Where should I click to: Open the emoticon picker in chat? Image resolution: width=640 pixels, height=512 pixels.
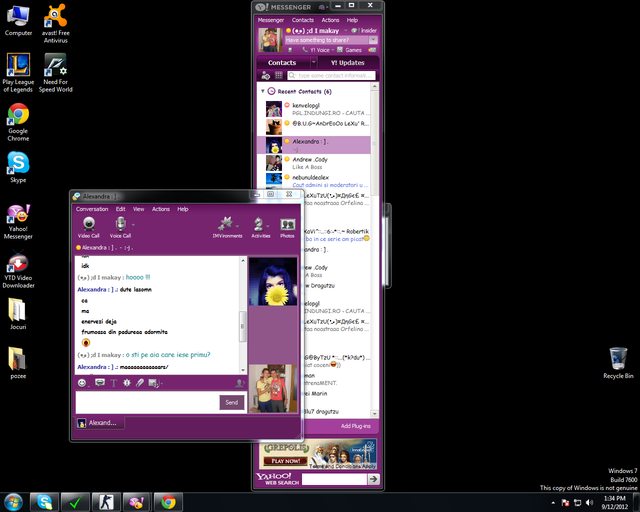pos(82,383)
